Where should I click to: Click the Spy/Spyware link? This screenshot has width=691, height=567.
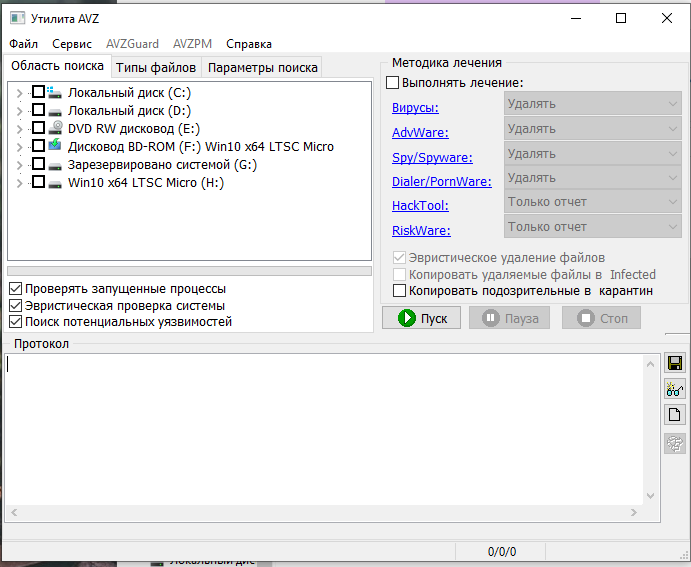click(432, 158)
